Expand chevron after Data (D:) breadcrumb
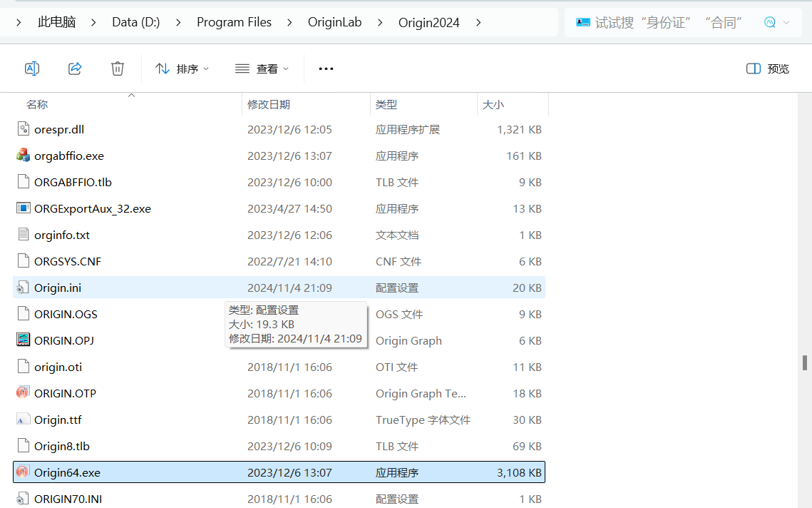Viewport: 812px width, 508px height. pyautogui.click(x=178, y=22)
